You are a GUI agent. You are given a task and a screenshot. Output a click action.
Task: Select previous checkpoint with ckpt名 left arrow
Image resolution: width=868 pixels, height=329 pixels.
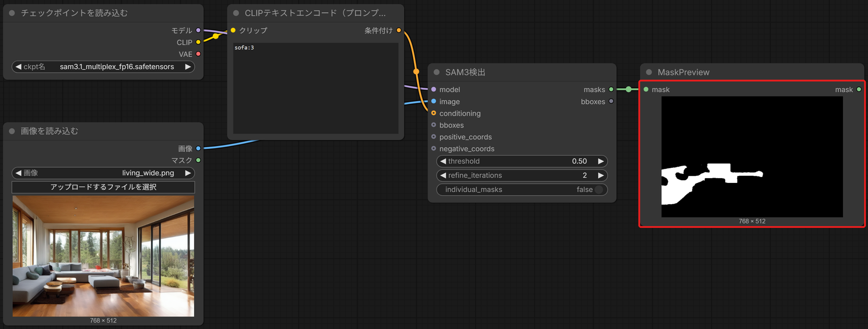[x=18, y=67]
